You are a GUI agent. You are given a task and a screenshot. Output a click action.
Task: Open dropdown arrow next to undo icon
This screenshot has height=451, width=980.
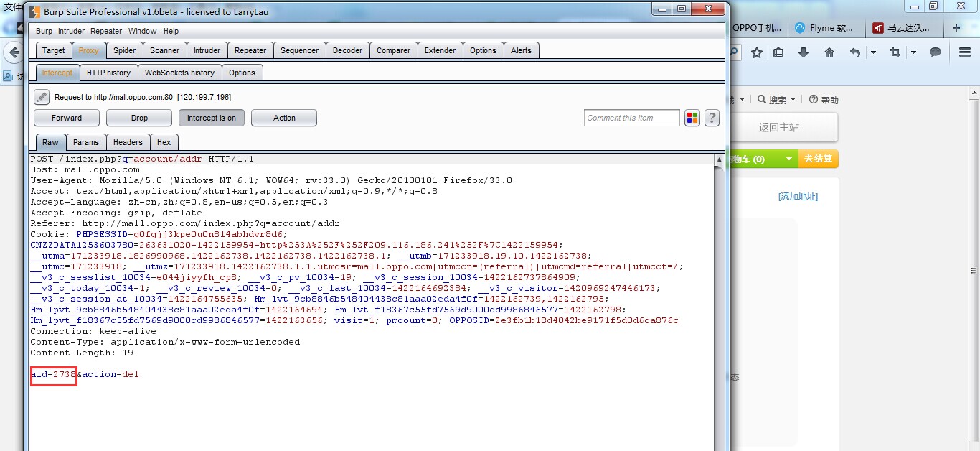coord(873,52)
